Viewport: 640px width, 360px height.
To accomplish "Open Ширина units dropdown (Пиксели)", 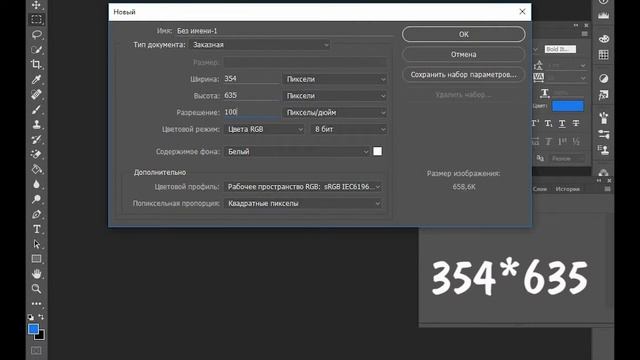I will tap(335, 79).
